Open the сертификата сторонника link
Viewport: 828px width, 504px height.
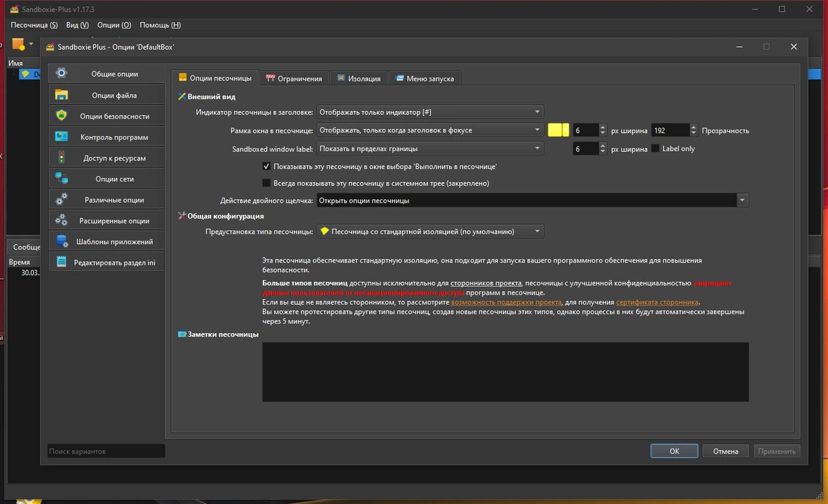click(658, 302)
